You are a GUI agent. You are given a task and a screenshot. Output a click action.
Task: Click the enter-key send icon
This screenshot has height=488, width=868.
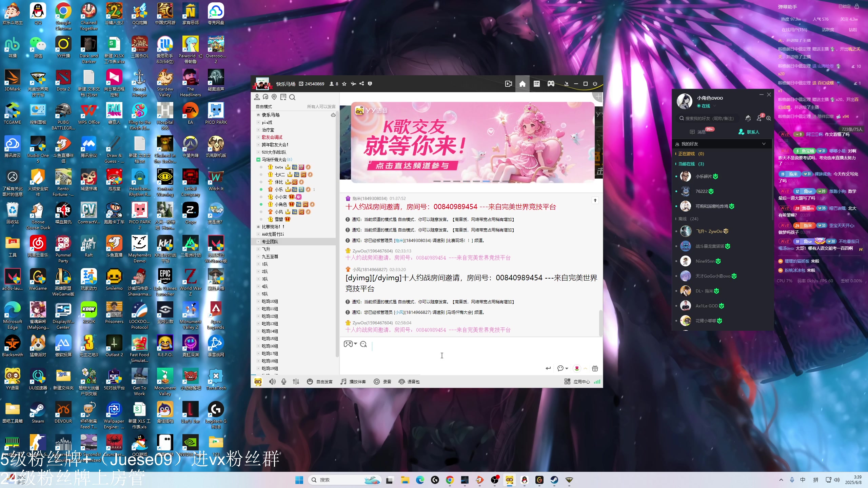coord(548,368)
